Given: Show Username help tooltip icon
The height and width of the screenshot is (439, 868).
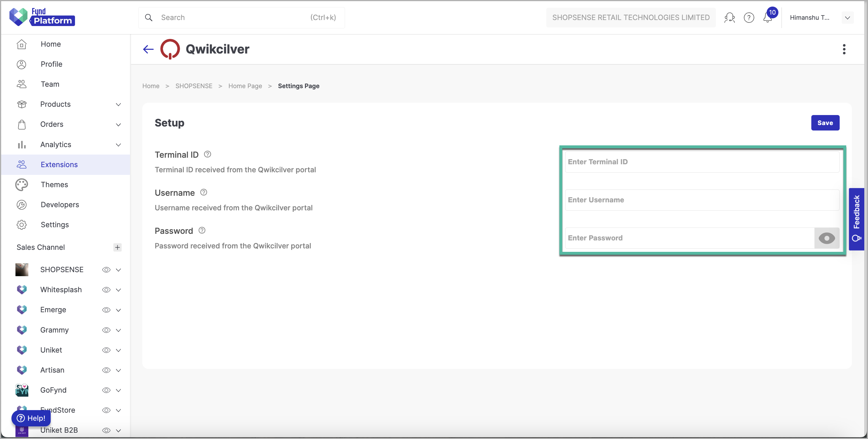Looking at the screenshot, I should 204,192.
